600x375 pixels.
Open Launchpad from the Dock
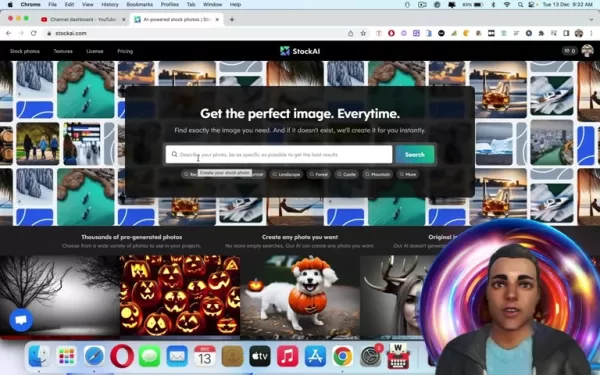click(x=67, y=356)
